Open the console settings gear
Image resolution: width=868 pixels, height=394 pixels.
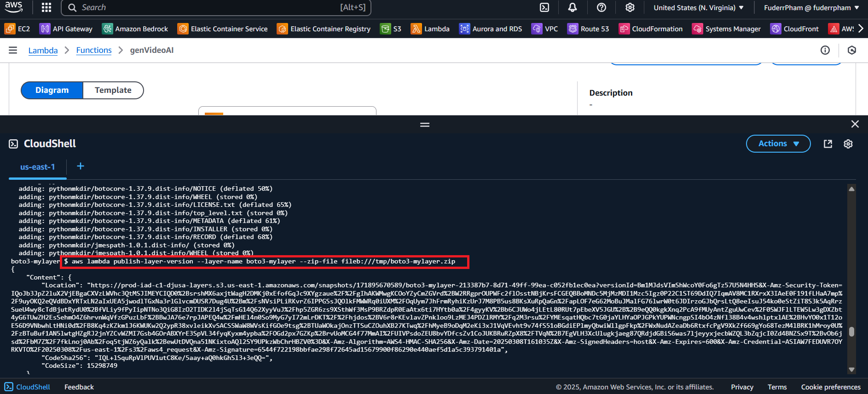click(630, 7)
